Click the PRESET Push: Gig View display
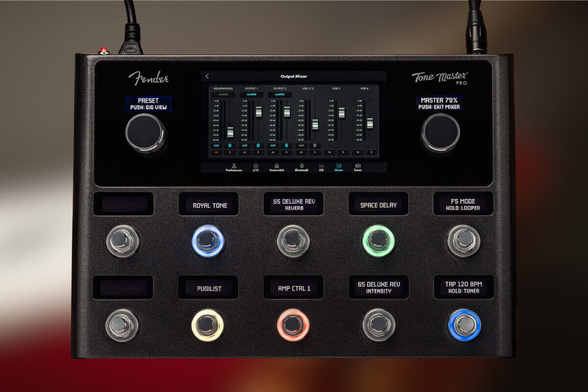 [148, 103]
